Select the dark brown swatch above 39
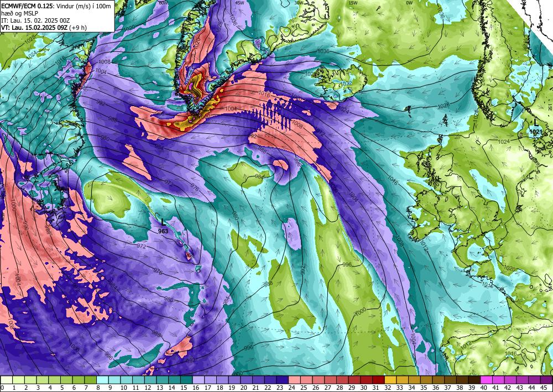 pyautogui.click(x=474, y=380)
